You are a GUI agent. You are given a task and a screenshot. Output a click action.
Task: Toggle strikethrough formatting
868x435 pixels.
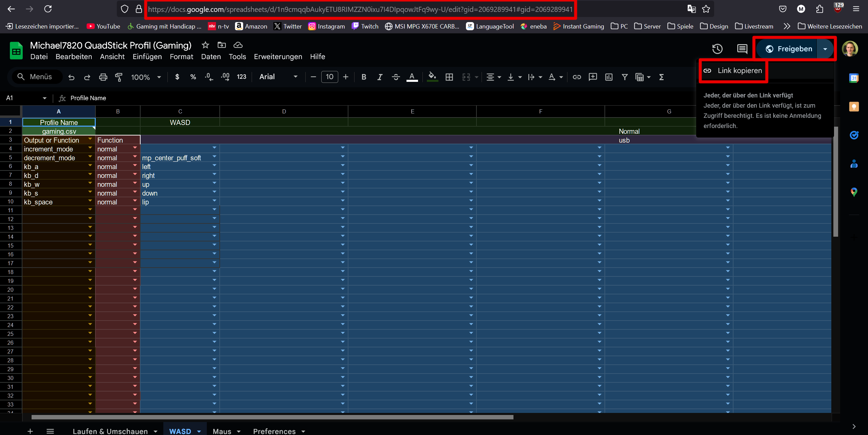[396, 77]
